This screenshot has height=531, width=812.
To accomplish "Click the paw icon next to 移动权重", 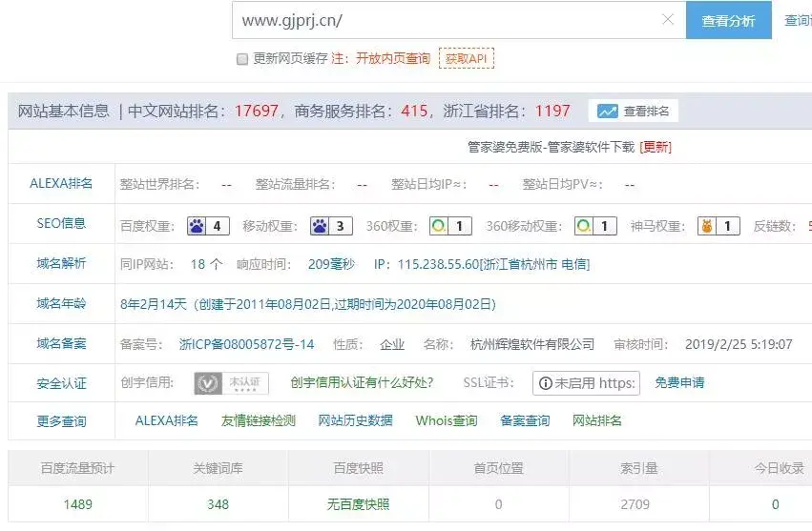I will coord(320,226).
